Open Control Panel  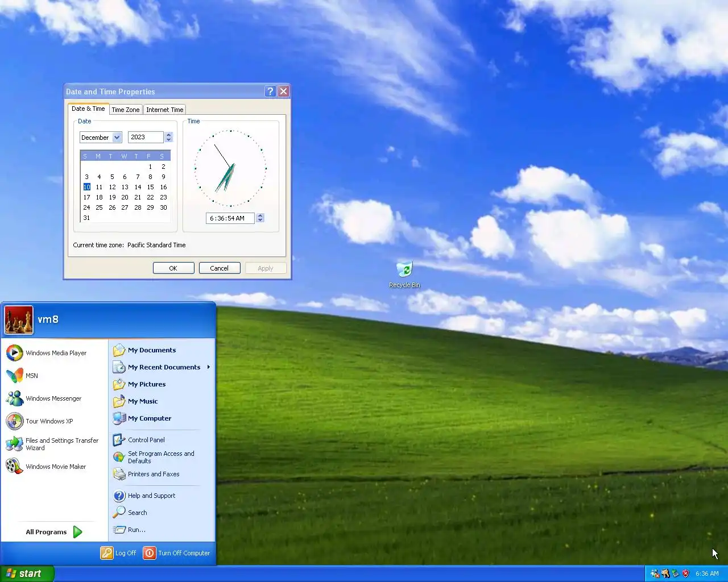click(139, 440)
